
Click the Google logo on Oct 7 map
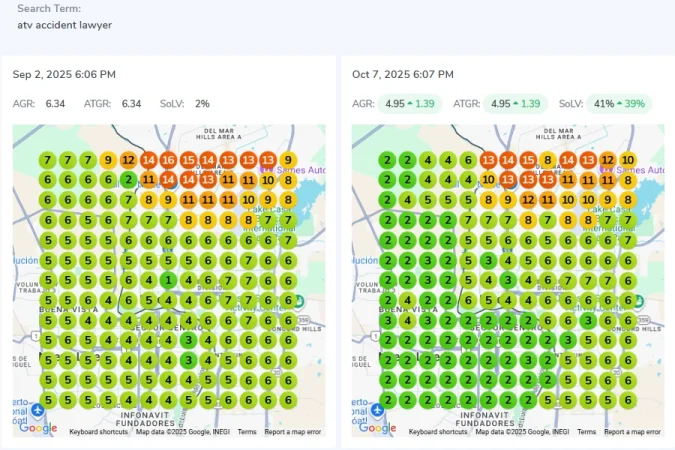[377, 428]
